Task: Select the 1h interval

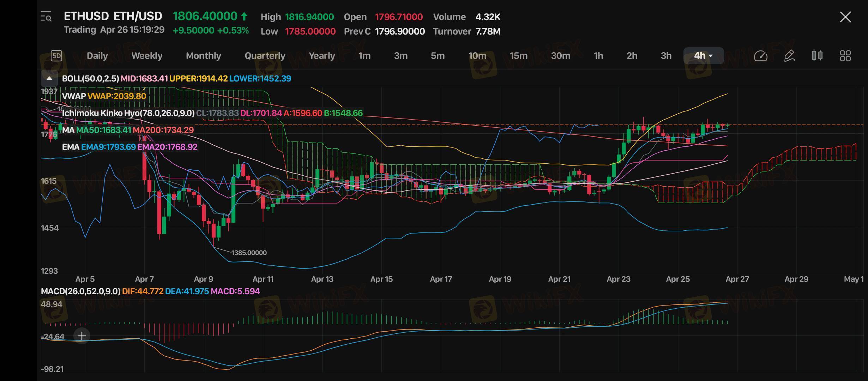Action: (598, 56)
